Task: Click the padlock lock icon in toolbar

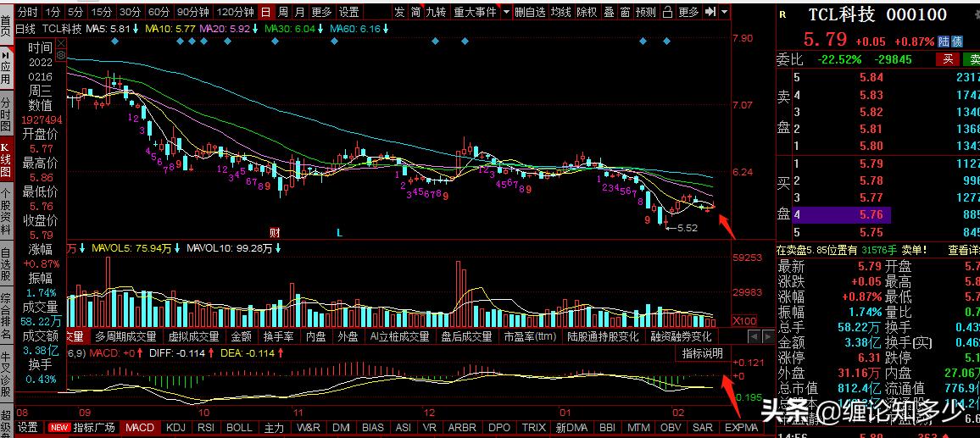Action: [667, 12]
